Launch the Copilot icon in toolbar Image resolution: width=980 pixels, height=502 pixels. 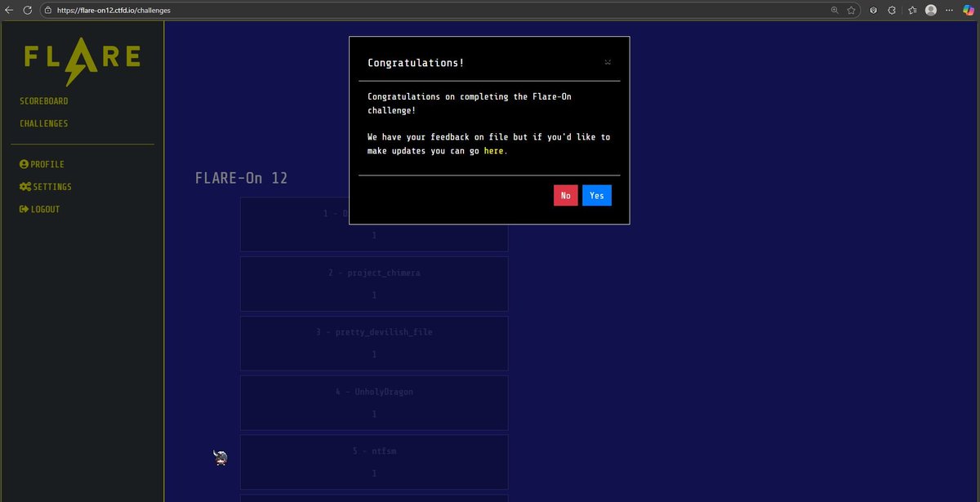point(969,10)
